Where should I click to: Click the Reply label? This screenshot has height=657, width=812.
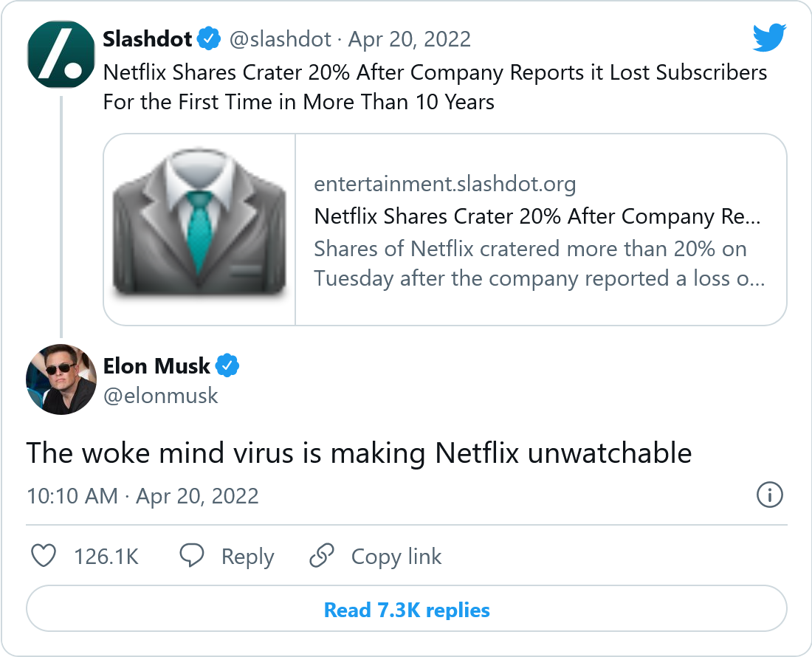247,557
